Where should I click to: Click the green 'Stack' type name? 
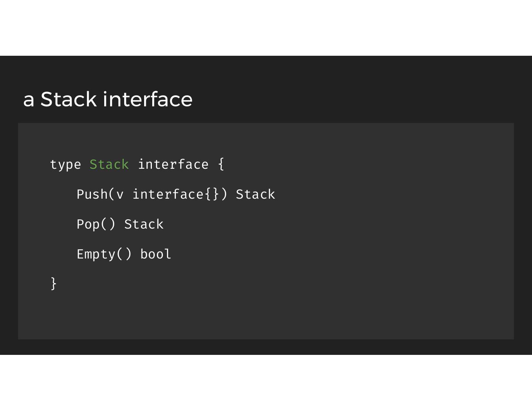109,164
